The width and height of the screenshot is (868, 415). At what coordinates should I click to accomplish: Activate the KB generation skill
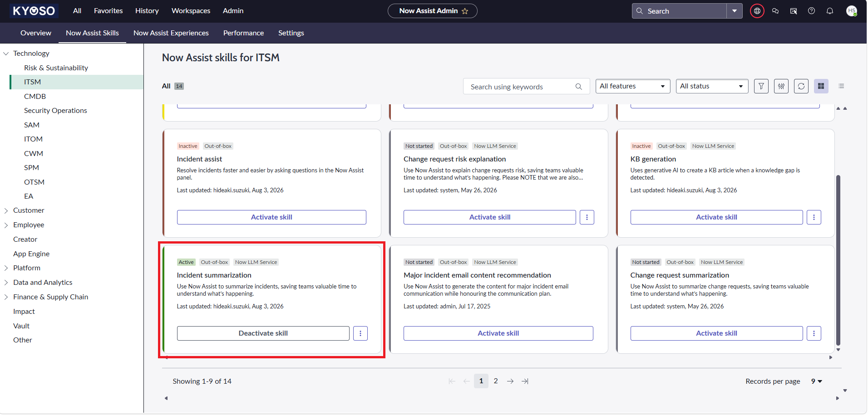tap(716, 217)
